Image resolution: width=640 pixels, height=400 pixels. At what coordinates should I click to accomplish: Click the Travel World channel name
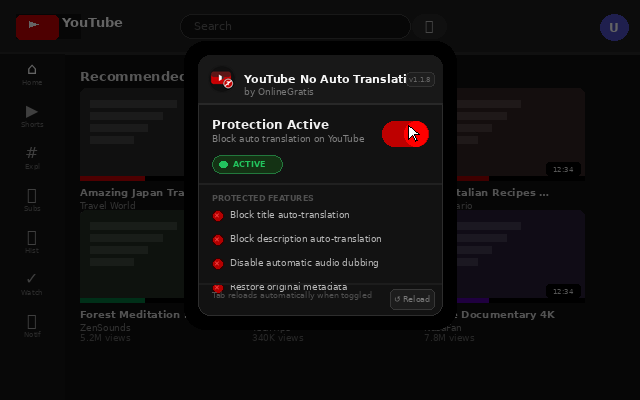pyautogui.click(x=108, y=206)
